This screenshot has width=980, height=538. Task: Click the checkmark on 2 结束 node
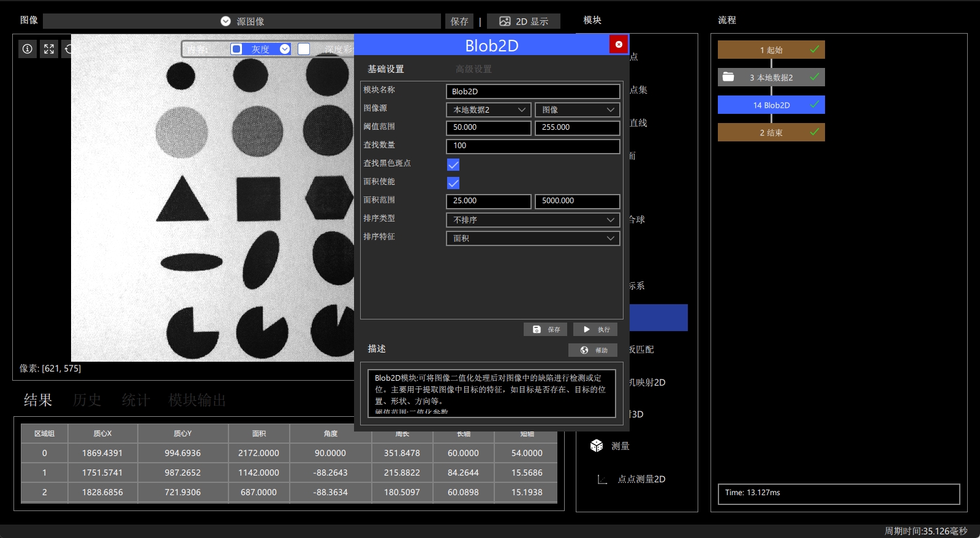tap(815, 132)
